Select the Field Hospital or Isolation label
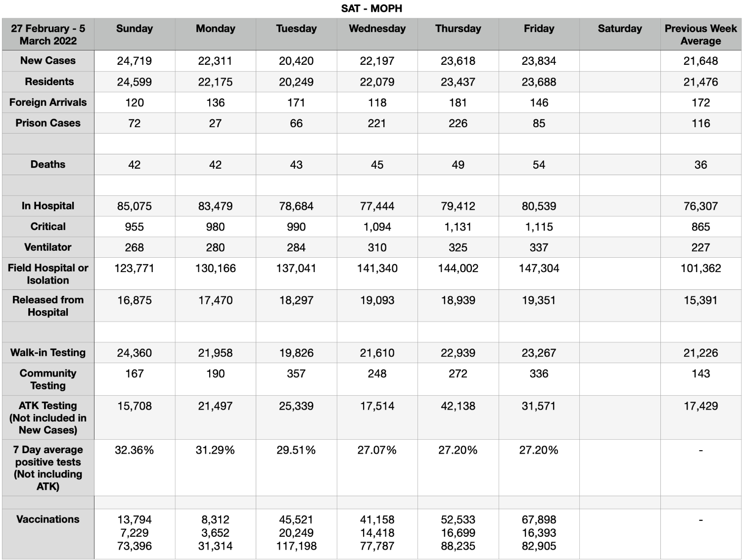Screen dimensions: 742x560 (x=48, y=274)
